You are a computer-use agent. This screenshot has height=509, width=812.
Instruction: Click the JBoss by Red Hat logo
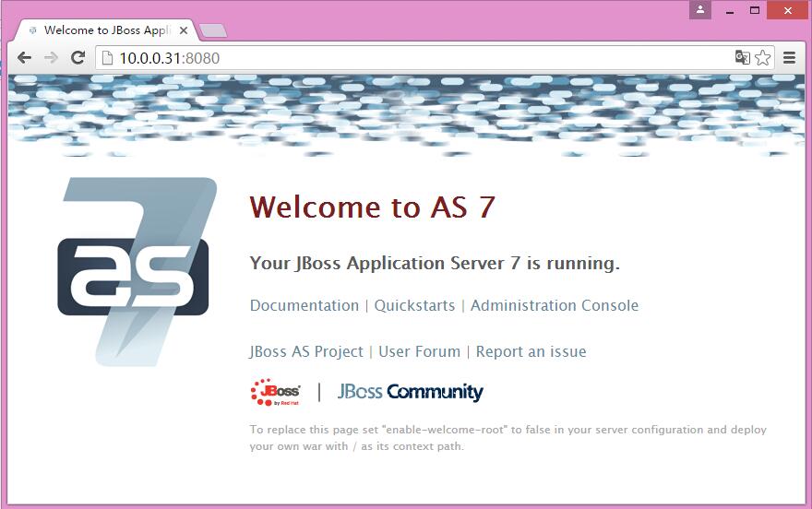pyautogui.click(x=276, y=392)
